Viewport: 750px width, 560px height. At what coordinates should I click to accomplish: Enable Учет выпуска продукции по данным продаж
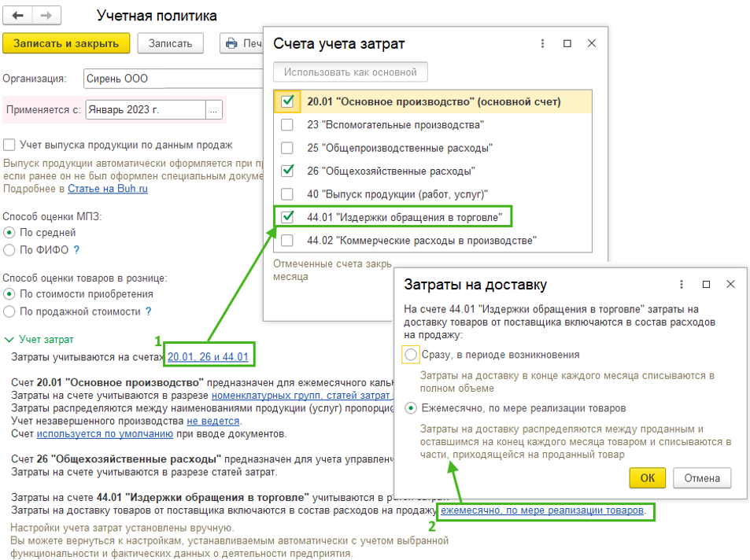[9, 145]
